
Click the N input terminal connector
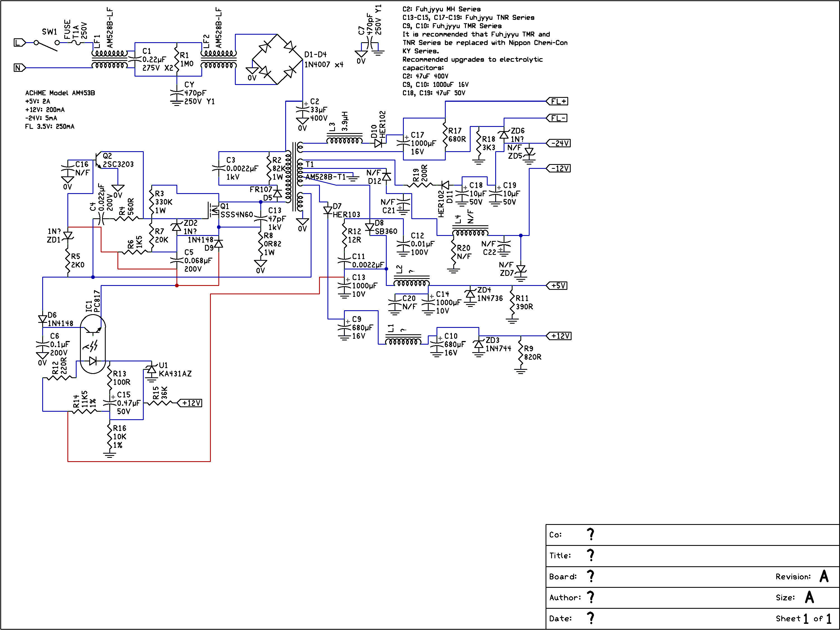click(20, 68)
